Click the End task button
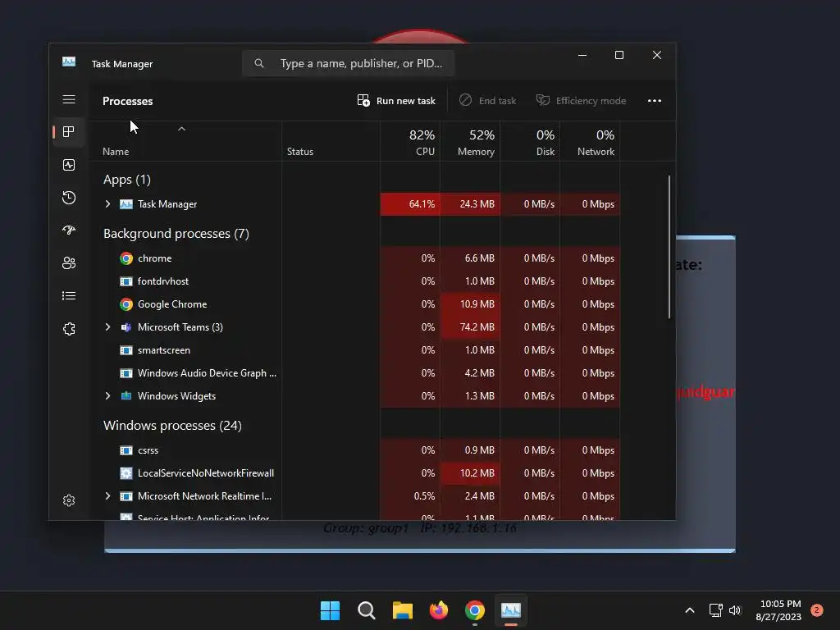Viewport: 840px width, 630px height. (x=488, y=101)
